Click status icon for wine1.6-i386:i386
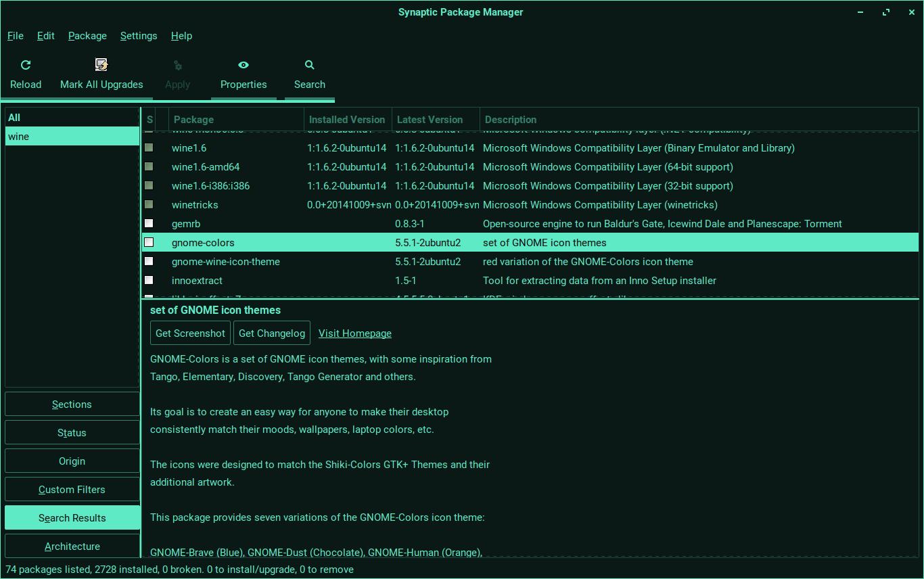The height and width of the screenshot is (579, 924). (x=149, y=185)
